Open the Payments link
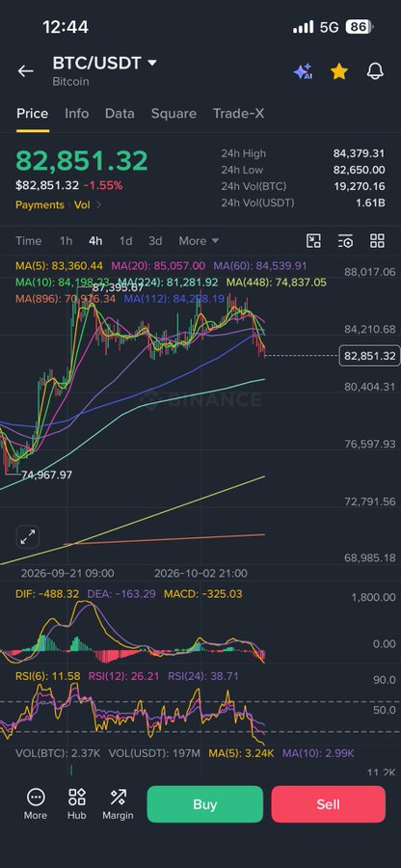401x868 pixels. (x=40, y=204)
